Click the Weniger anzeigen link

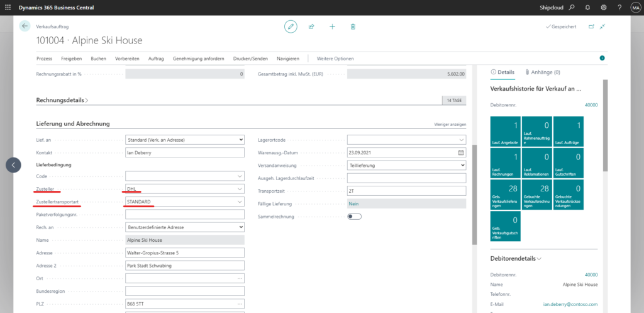pos(450,125)
